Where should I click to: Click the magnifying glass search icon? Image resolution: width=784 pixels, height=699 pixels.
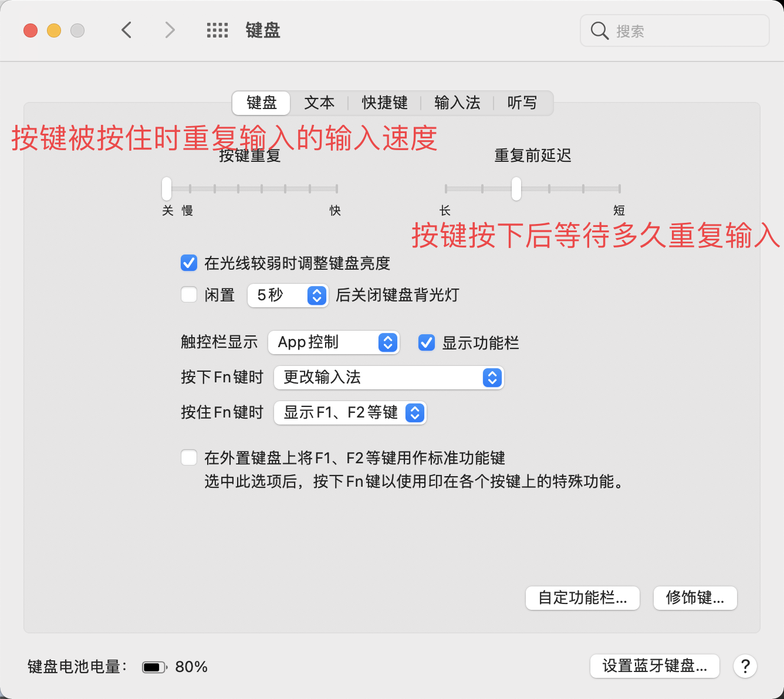(599, 30)
